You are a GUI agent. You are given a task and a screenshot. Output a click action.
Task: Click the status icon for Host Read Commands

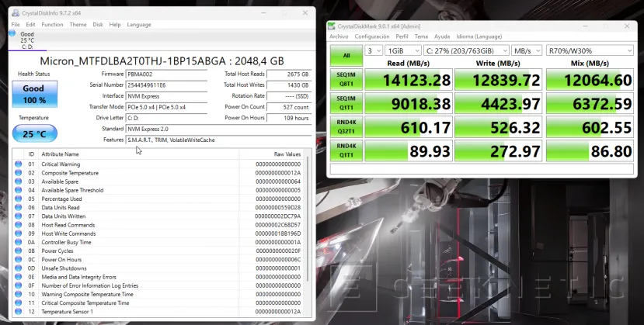coord(18,225)
